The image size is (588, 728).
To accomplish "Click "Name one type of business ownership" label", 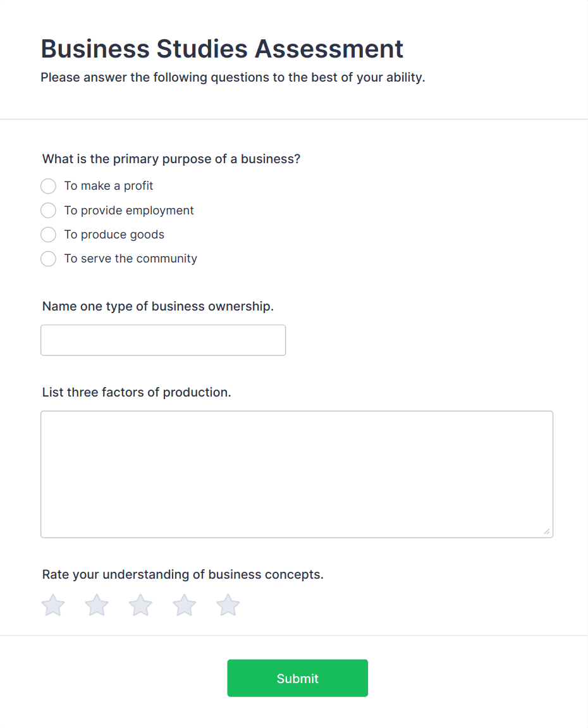I will click(157, 306).
